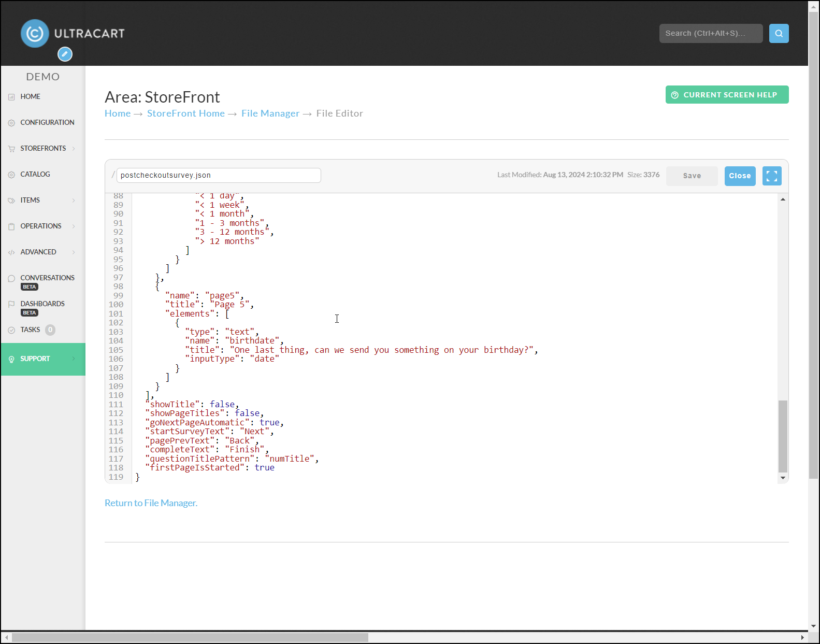Click the Configuration gear icon
The image size is (820, 644).
tap(11, 123)
